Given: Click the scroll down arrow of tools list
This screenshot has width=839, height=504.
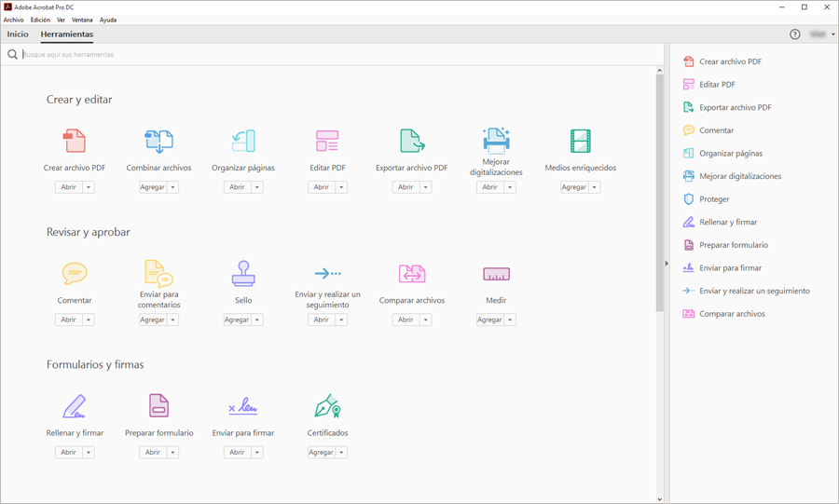Looking at the screenshot, I should point(659,499).
